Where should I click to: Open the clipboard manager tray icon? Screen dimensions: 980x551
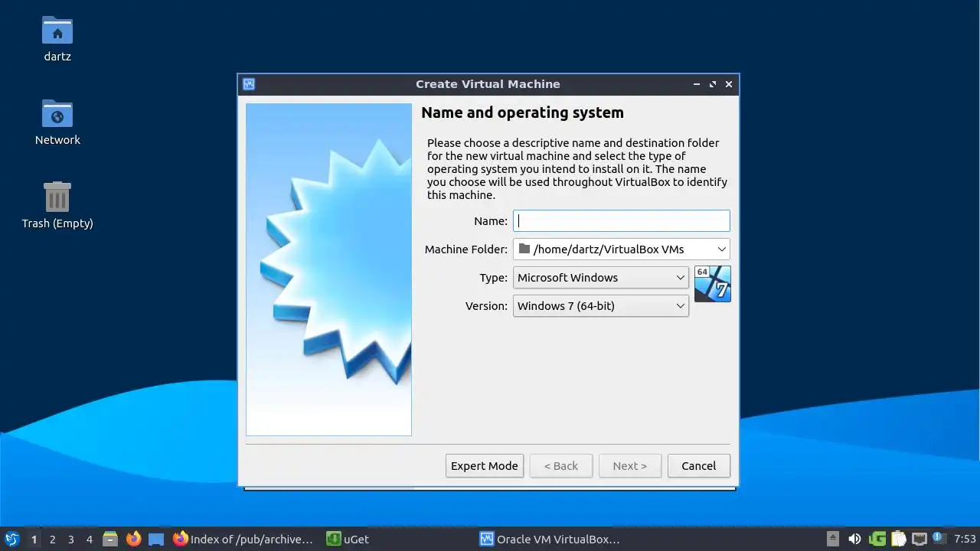pos(898,539)
